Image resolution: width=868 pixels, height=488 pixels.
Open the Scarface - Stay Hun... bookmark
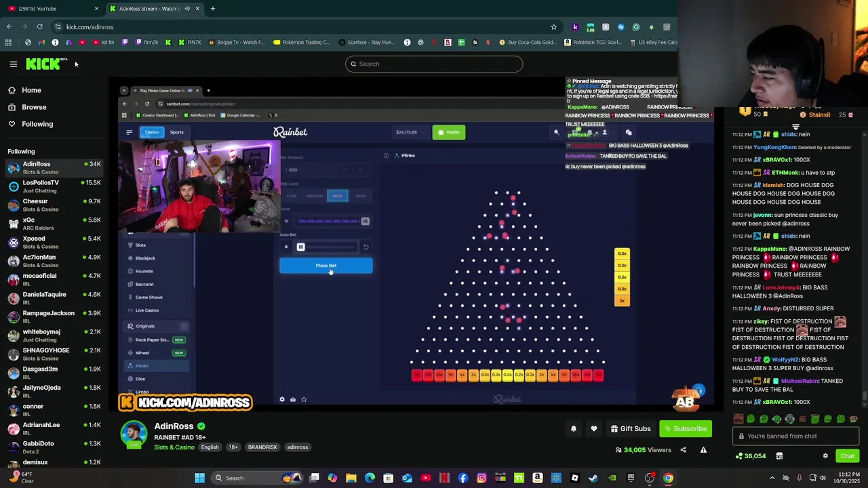366,42
